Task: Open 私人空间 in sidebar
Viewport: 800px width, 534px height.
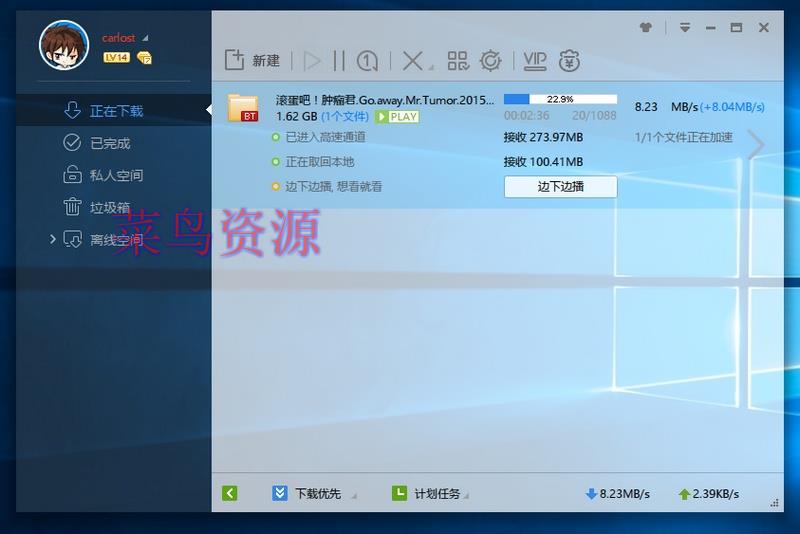Action: coord(113,175)
